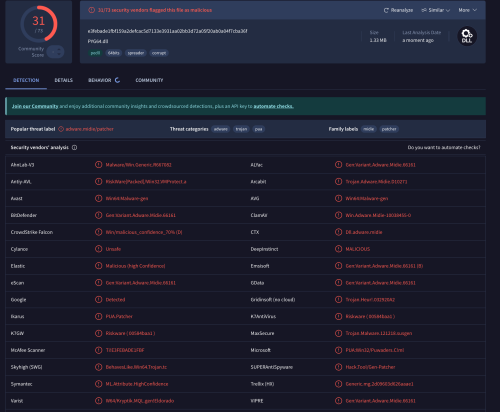This screenshot has height=412, width=500.
Task: Click the K7AntiVirus vendor name
Action: coord(263,316)
